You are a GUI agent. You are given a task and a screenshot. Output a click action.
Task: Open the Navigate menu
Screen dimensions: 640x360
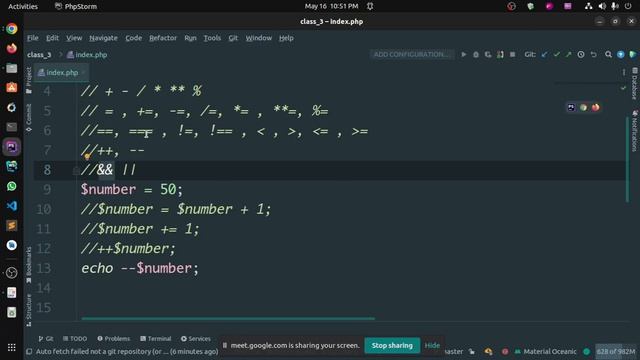pos(103,38)
